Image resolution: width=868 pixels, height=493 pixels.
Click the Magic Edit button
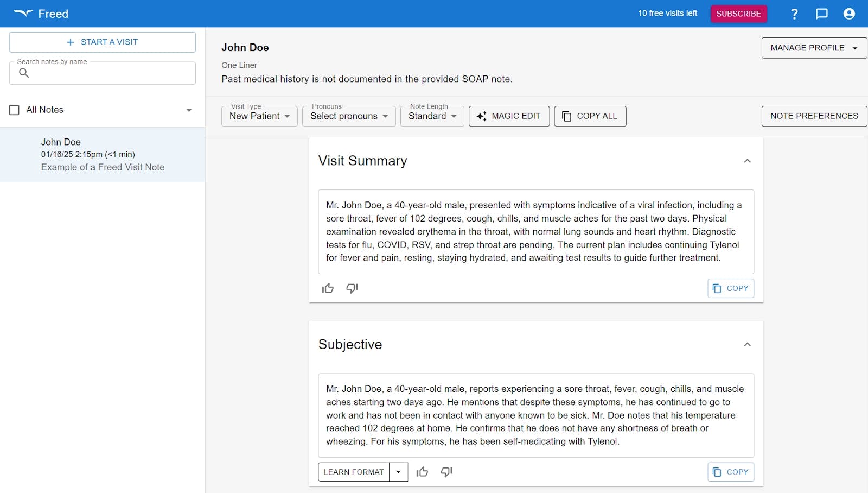click(x=509, y=116)
